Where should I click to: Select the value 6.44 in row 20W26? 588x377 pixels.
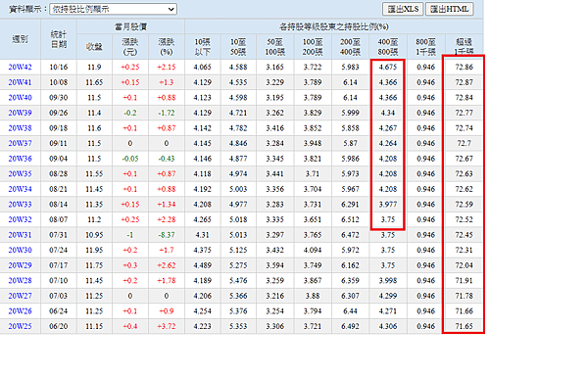tap(350, 311)
